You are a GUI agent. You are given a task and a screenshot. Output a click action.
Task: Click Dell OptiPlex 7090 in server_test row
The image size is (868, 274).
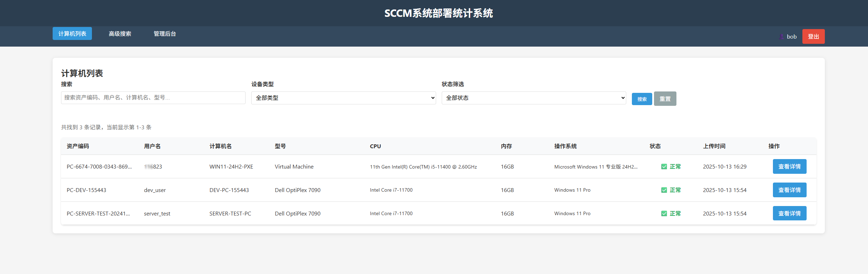pyautogui.click(x=298, y=214)
